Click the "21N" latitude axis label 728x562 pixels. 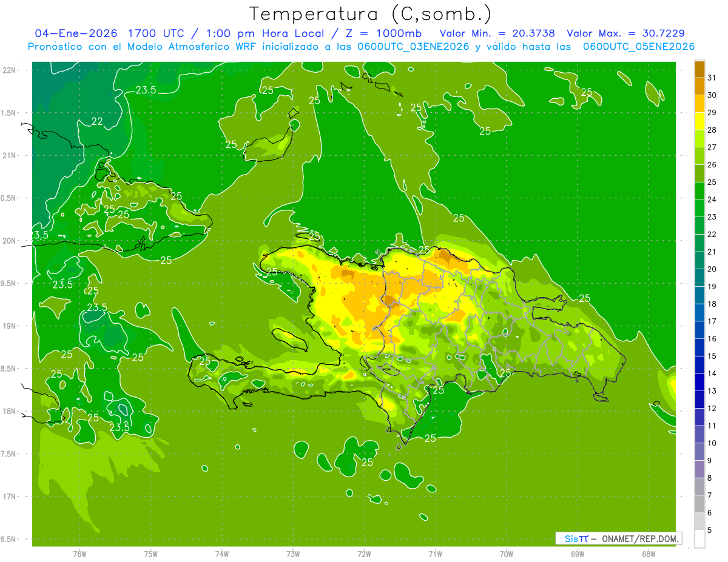coord(10,156)
